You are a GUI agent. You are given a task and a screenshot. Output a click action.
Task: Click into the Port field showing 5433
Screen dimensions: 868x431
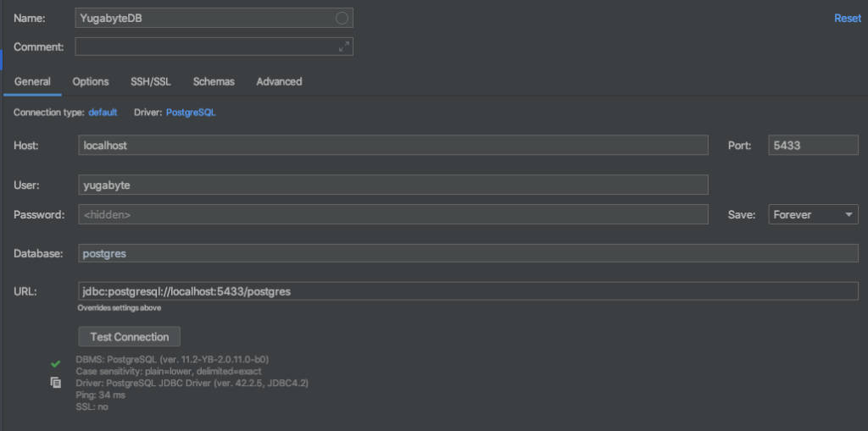pos(813,145)
